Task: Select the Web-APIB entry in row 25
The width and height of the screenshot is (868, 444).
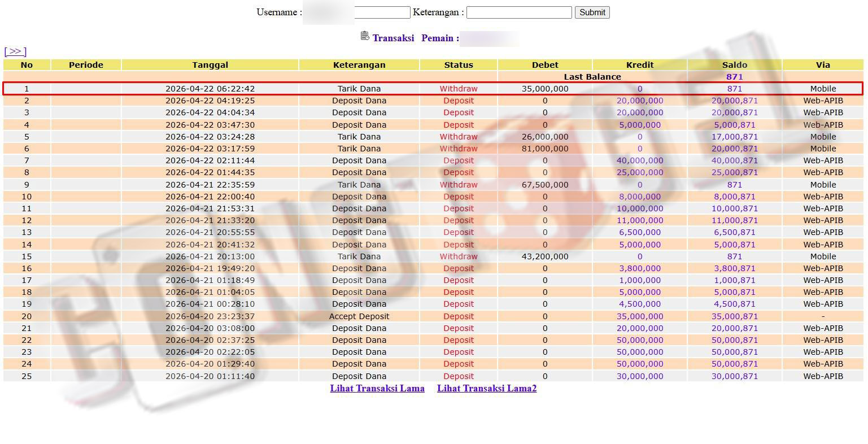Action: coord(823,376)
